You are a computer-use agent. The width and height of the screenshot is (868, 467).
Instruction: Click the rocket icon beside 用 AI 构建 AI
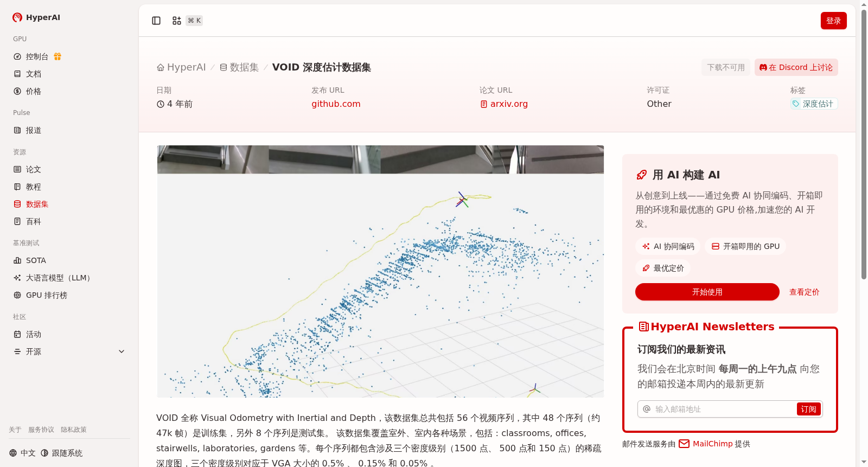tap(642, 175)
